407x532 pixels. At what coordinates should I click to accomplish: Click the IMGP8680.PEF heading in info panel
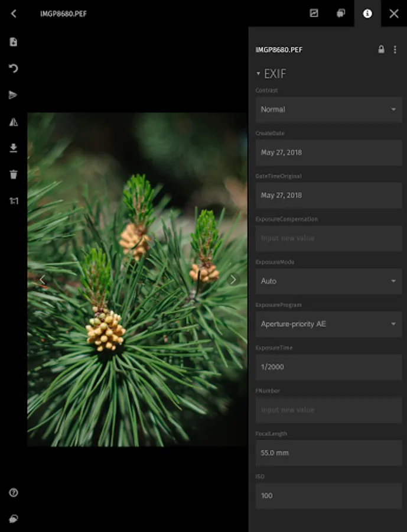click(279, 50)
